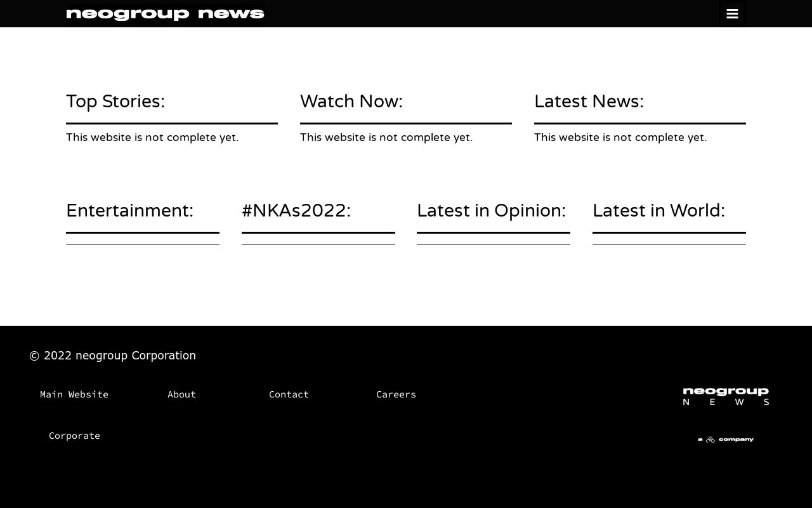Open the Latest in Opinion section
This screenshot has height=508, width=812.
[x=491, y=210]
